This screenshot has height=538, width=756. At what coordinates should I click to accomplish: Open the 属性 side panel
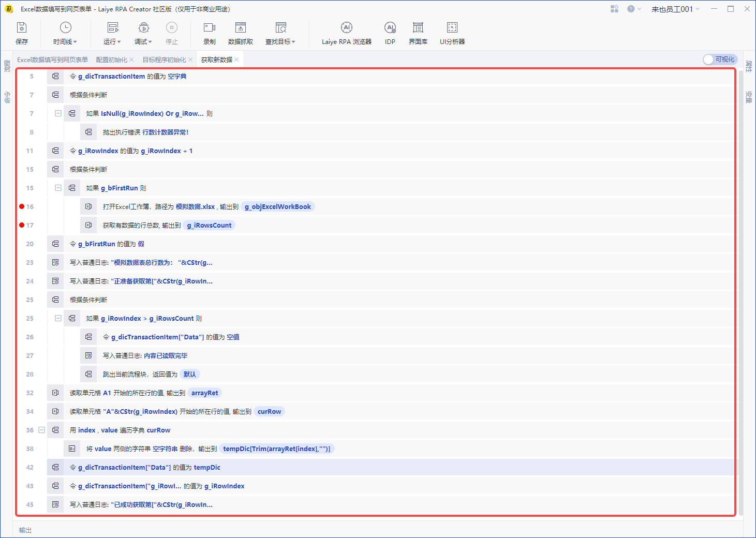(749, 66)
